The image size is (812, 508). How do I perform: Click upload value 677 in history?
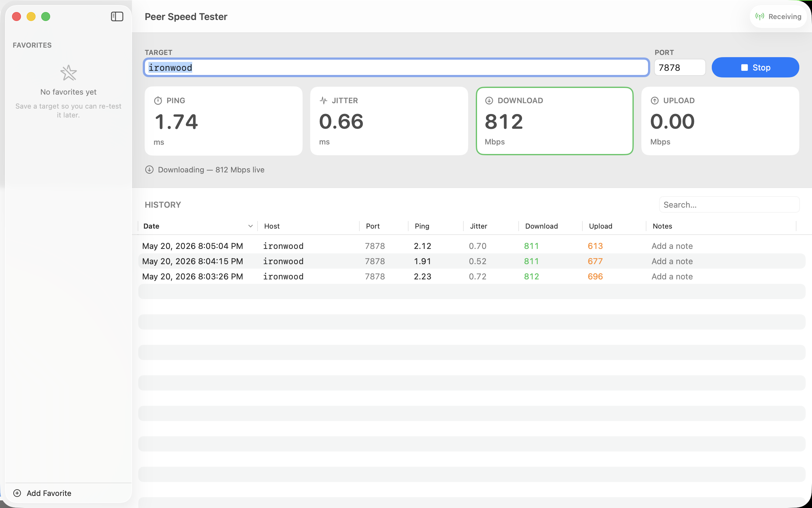[595, 261]
